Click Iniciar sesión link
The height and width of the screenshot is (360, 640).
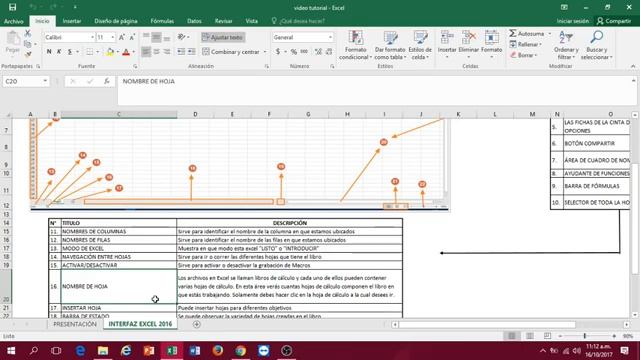(x=573, y=21)
